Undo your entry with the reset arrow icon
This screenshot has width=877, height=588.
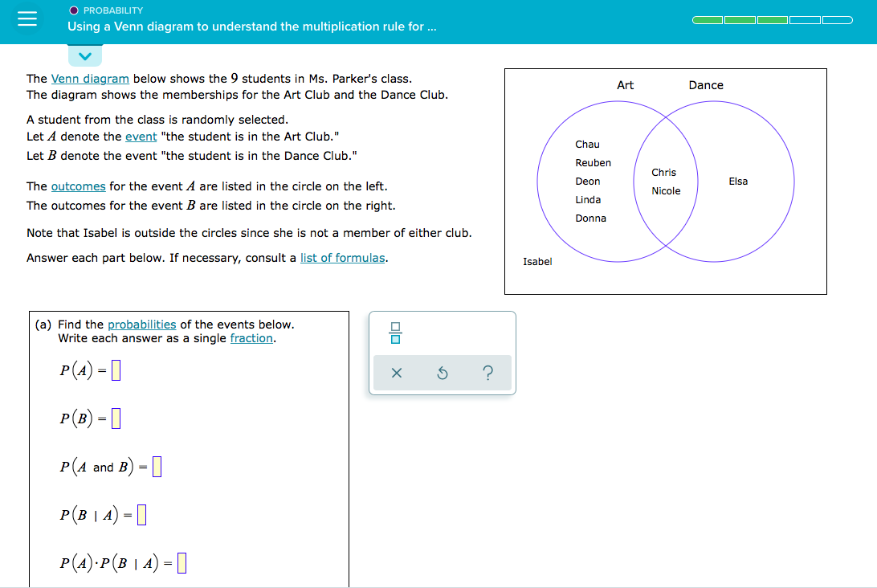point(442,372)
